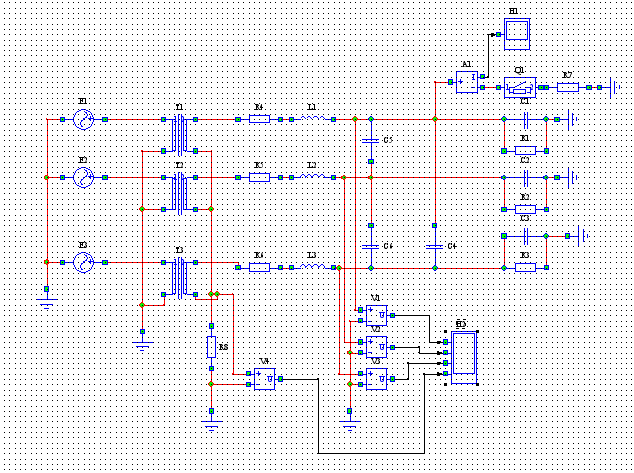
Task: Click resistor R4 on the top line
Action: 260,119
